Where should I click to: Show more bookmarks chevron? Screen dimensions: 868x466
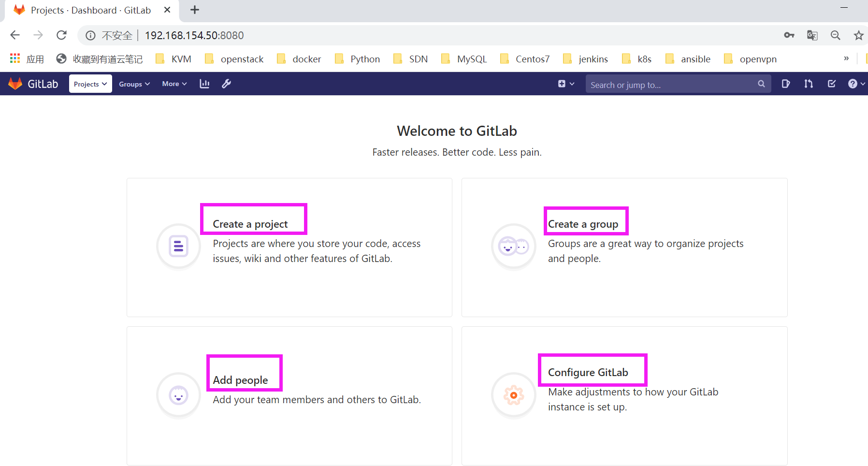846,58
